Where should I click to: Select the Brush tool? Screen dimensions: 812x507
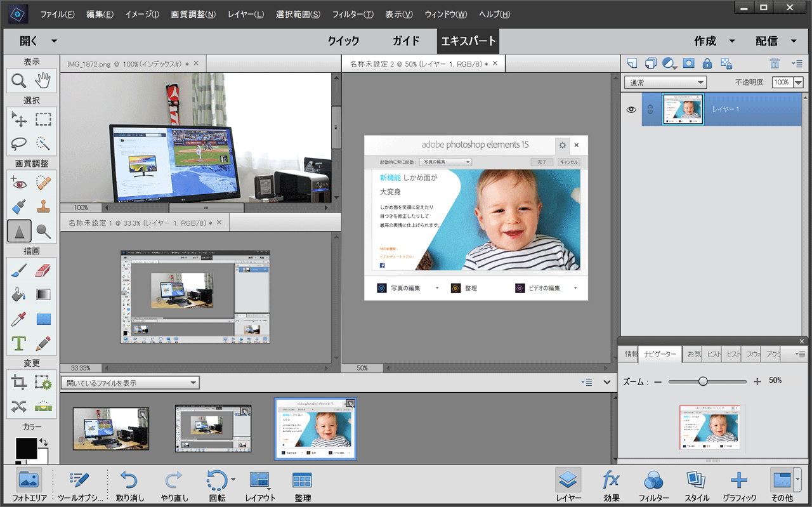(19, 270)
